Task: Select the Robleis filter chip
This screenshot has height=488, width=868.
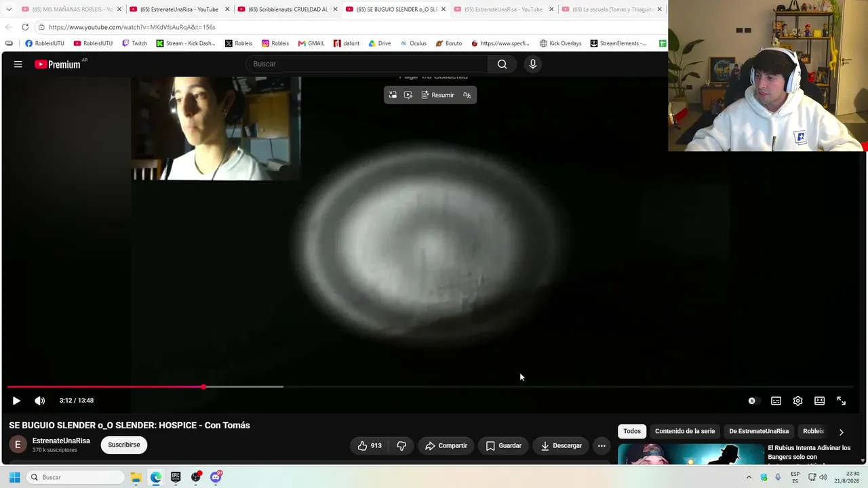Action: coord(813,431)
